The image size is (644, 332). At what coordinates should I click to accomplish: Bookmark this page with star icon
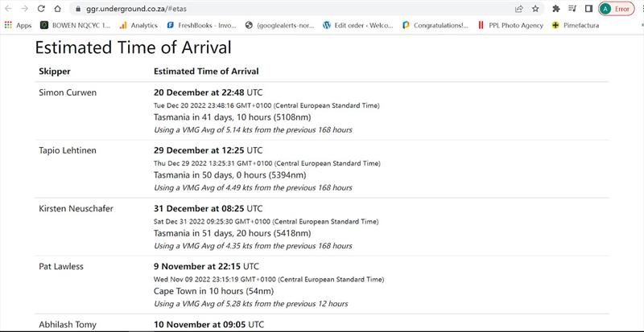pos(535,9)
